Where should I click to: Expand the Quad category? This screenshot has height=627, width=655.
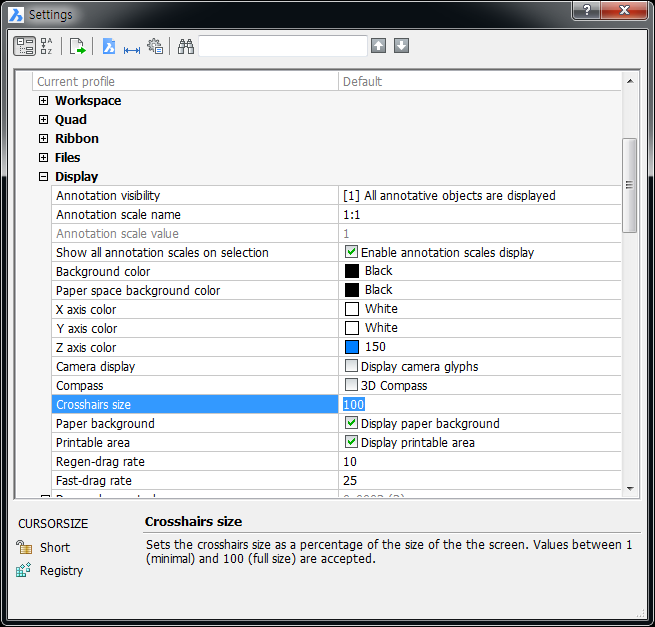(43, 119)
